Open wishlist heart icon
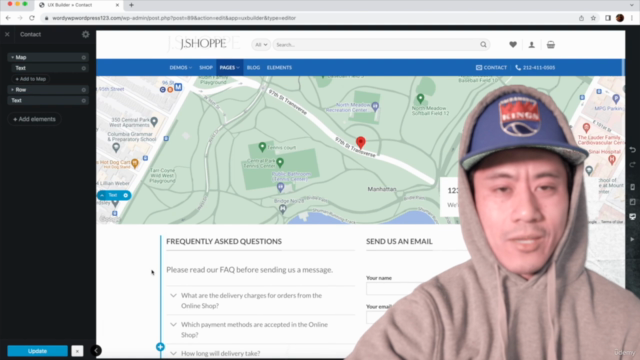 click(x=513, y=45)
